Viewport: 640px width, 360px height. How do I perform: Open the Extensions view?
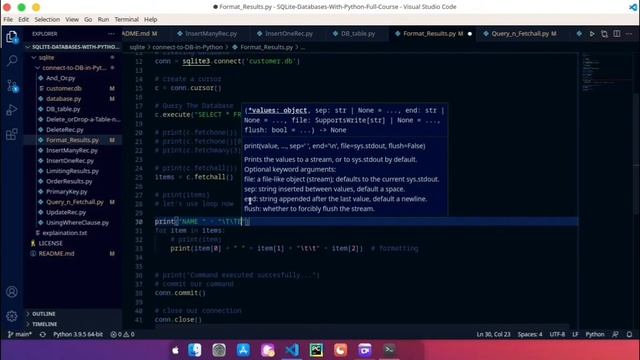(x=12, y=134)
